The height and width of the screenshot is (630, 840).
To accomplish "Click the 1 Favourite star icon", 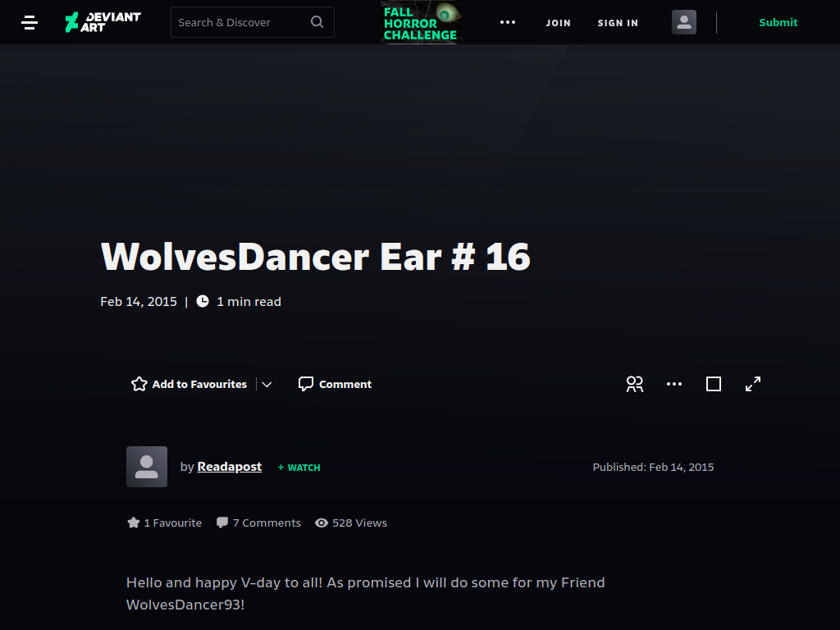I will [134, 523].
